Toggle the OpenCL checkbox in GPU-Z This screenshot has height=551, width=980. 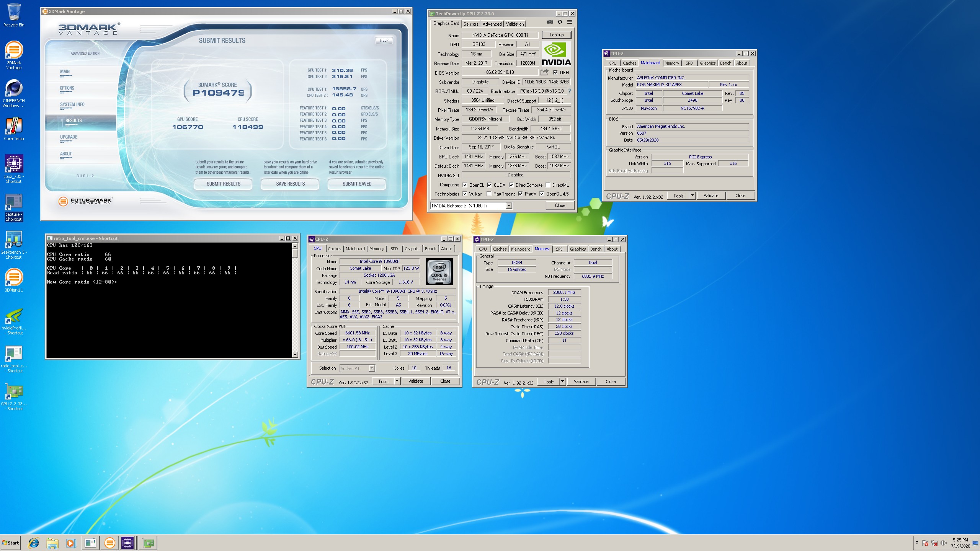pyautogui.click(x=465, y=185)
